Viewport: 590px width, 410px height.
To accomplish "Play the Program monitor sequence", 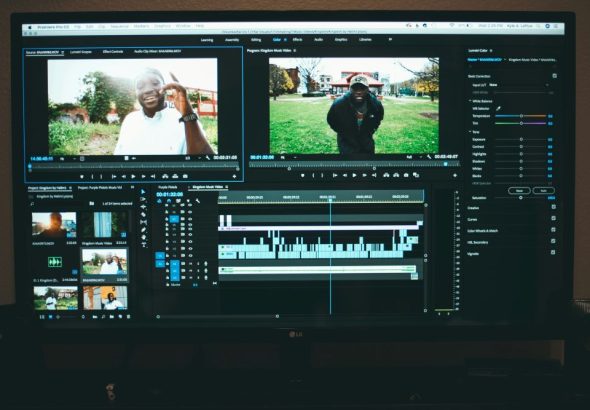I will point(354,175).
